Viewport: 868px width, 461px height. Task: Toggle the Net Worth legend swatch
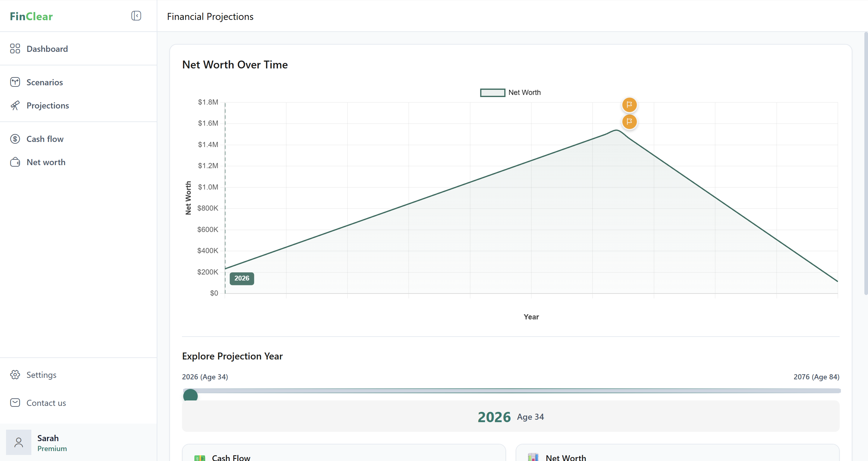point(492,93)
